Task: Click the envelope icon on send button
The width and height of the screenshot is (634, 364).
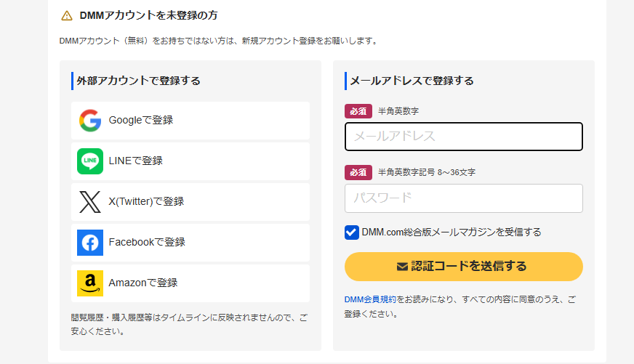Action: tap(402, 267)
